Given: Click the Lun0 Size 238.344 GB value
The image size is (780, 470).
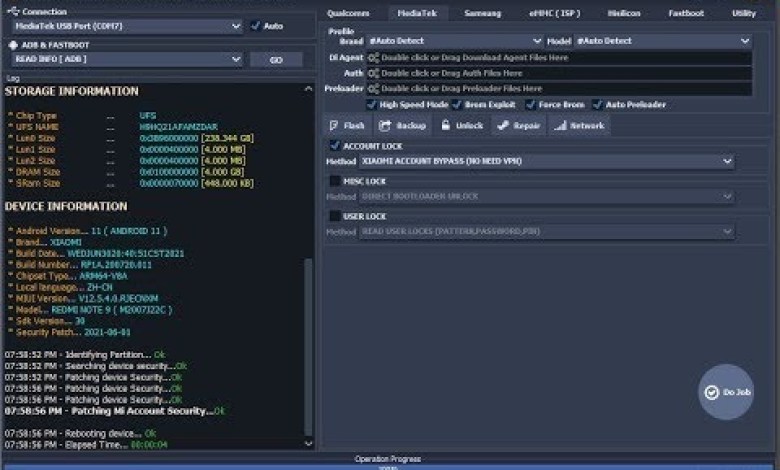Looking at the screenshot, I should click(227, 138).
